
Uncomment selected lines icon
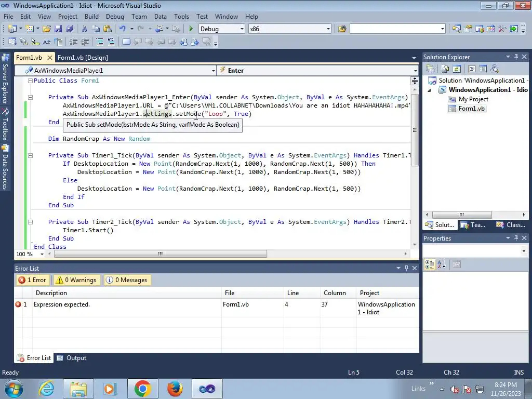[x=111, y=42]
